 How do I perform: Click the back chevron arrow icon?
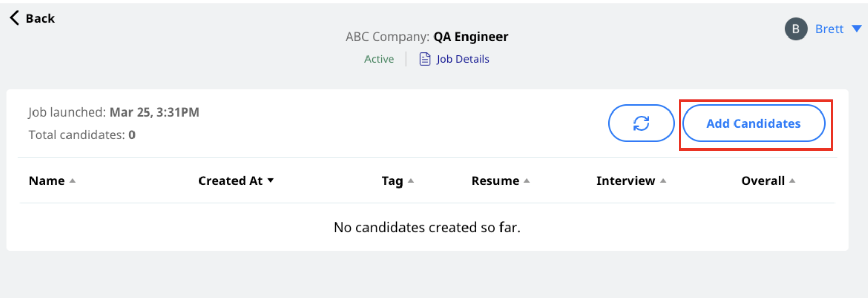coord(14,18)
